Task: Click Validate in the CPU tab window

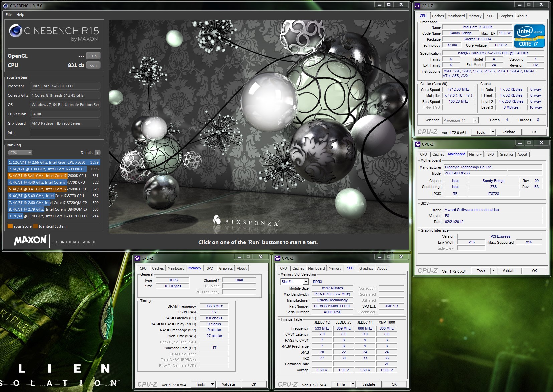Action: pyautogui.click(x=509, y=132)
